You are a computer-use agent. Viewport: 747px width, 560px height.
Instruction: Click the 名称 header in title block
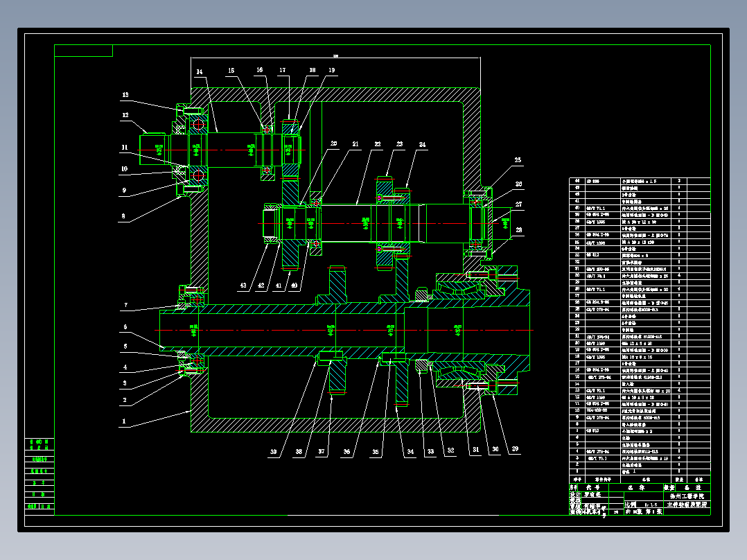coord(636,487)
